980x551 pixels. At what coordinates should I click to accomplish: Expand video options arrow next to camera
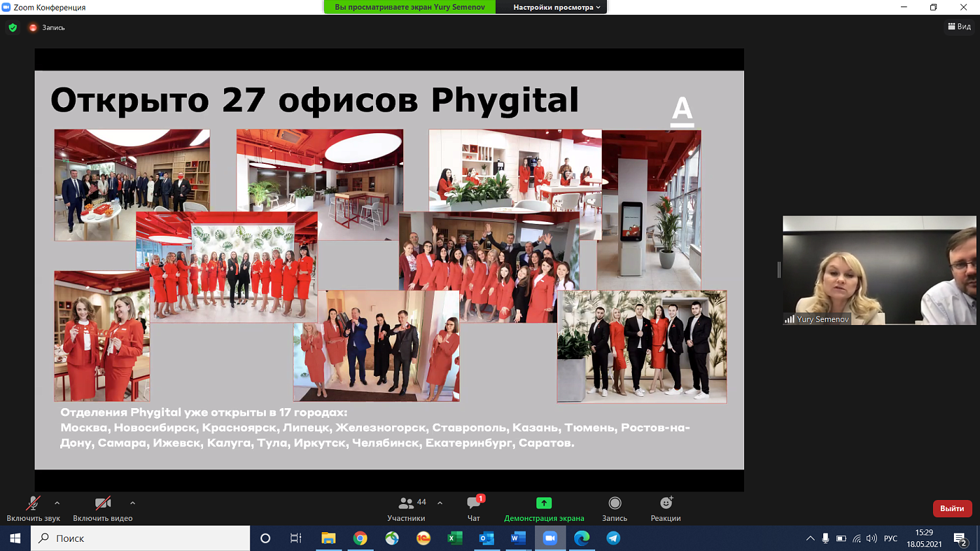point(133,503)
